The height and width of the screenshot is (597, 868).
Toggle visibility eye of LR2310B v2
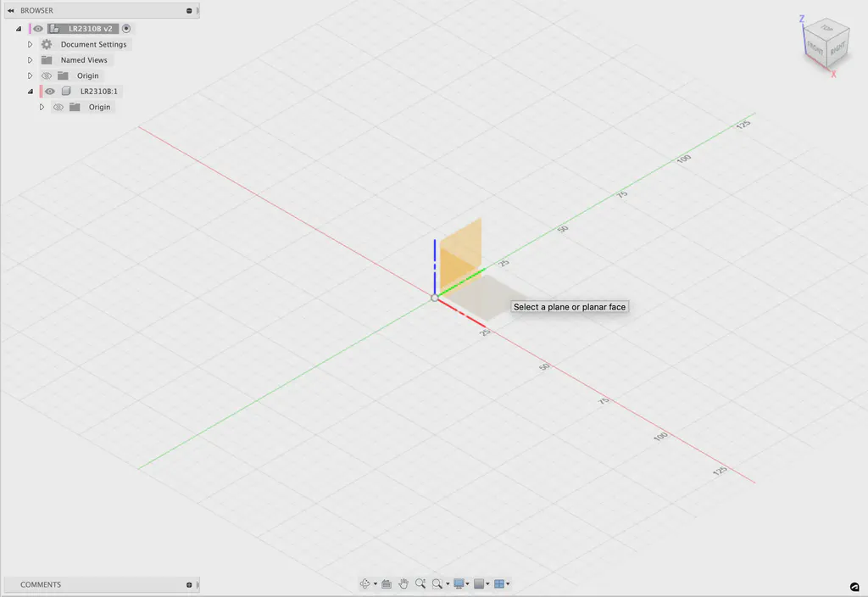(37, 29)
